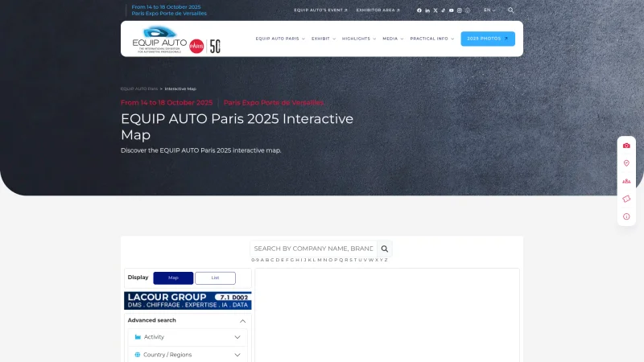This screenshot has height=362, width=644.
Task: Open the EN language selector
Action: click(x=489, y=10)
